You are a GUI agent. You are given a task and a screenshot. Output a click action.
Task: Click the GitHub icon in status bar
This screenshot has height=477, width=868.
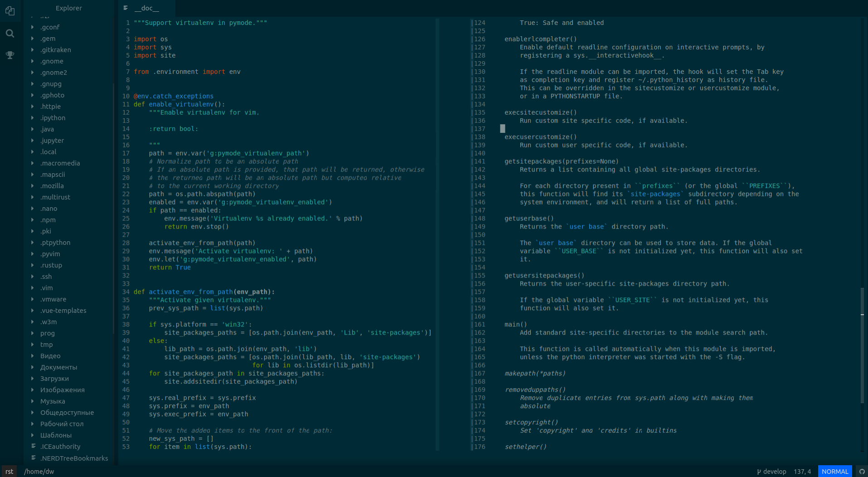pyautogui.click(x=862, y=472)
